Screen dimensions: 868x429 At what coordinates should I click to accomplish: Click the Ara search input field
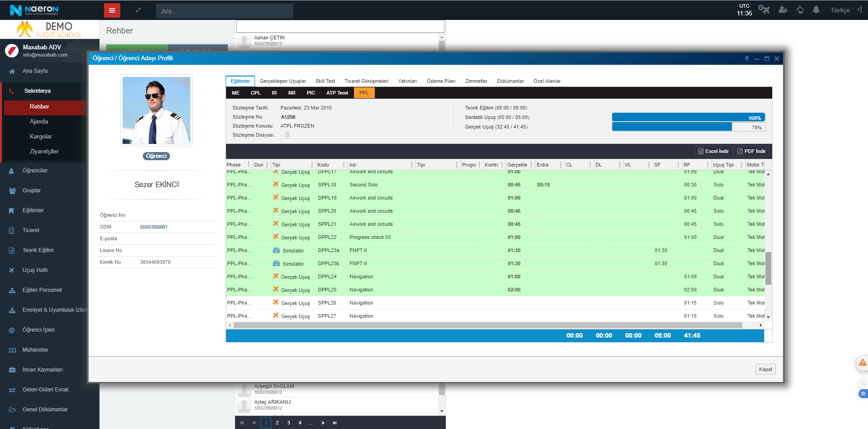(x=225, y=11)
